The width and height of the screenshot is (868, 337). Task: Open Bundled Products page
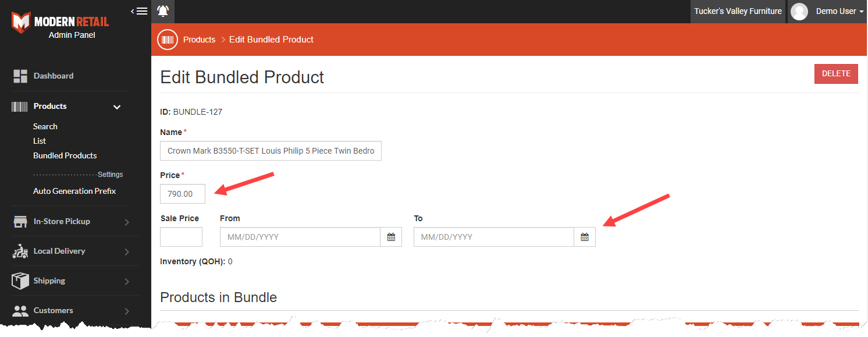coord(65,155)
